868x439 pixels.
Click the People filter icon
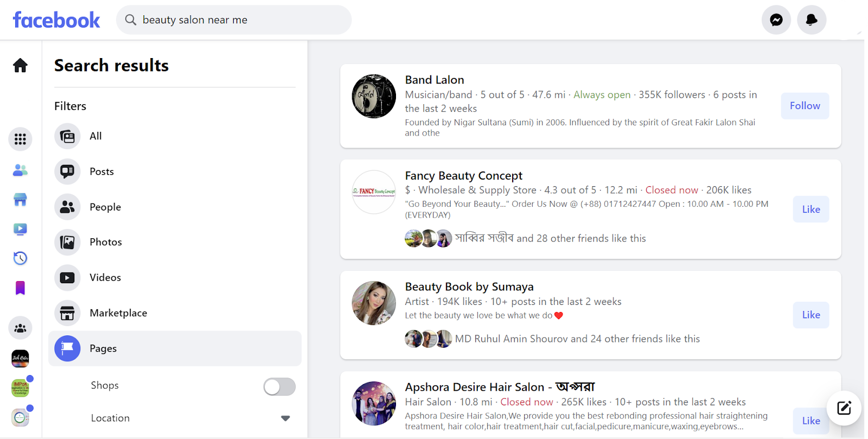coord(67,207)
